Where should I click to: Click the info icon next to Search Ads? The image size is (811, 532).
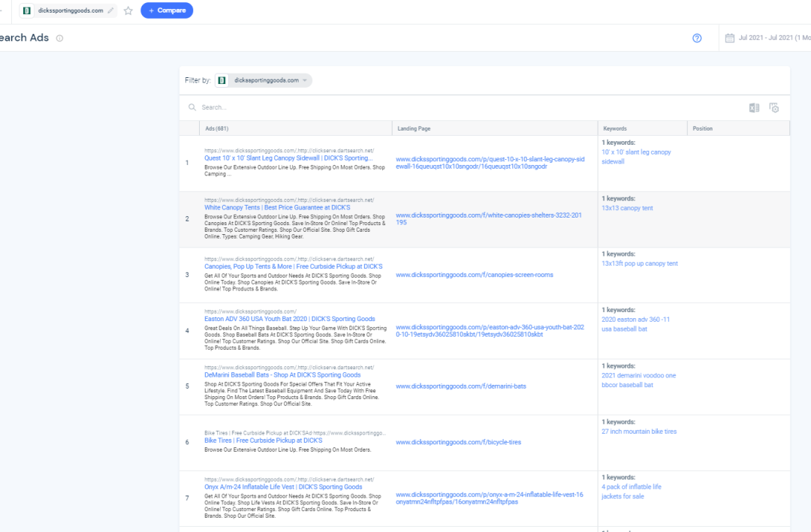click(60, 38)
